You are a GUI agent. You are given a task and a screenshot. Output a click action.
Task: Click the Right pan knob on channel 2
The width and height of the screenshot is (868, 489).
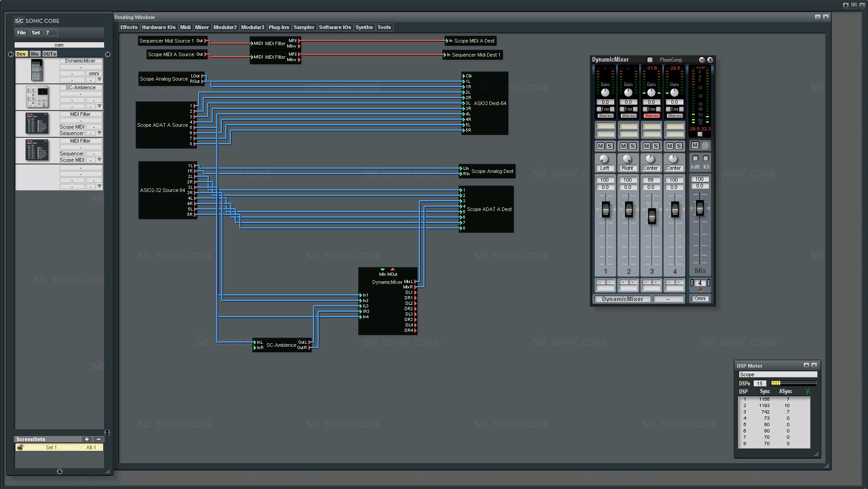(627, 159)
